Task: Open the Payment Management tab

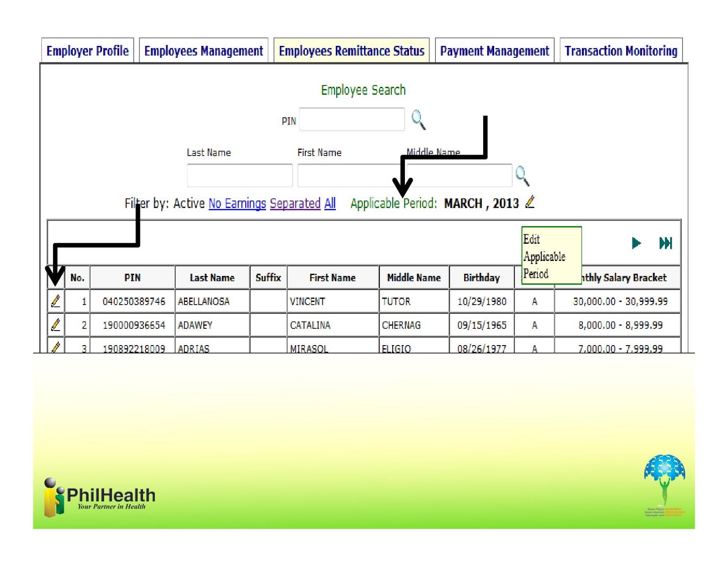Action: point(494,51)
